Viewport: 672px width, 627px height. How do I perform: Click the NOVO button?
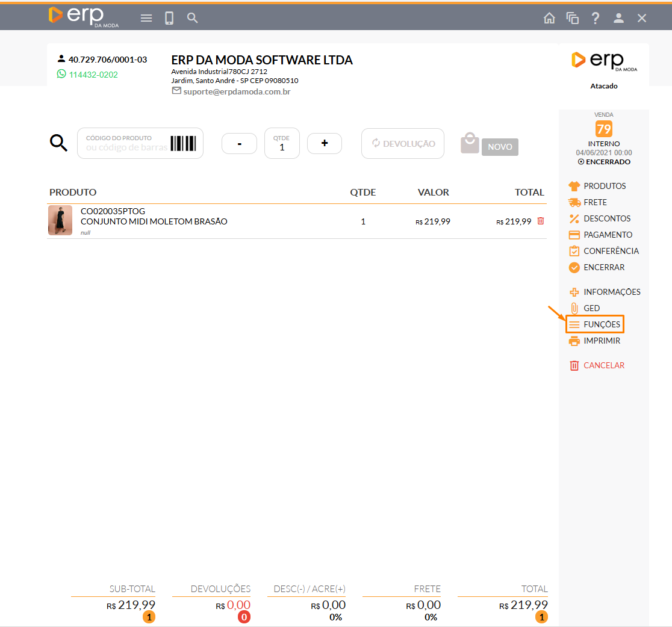499,147
